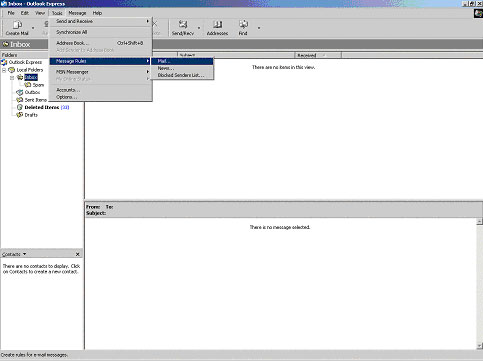Click the status bar message text
The image size is (483, 361).
[x=34, y=355]
